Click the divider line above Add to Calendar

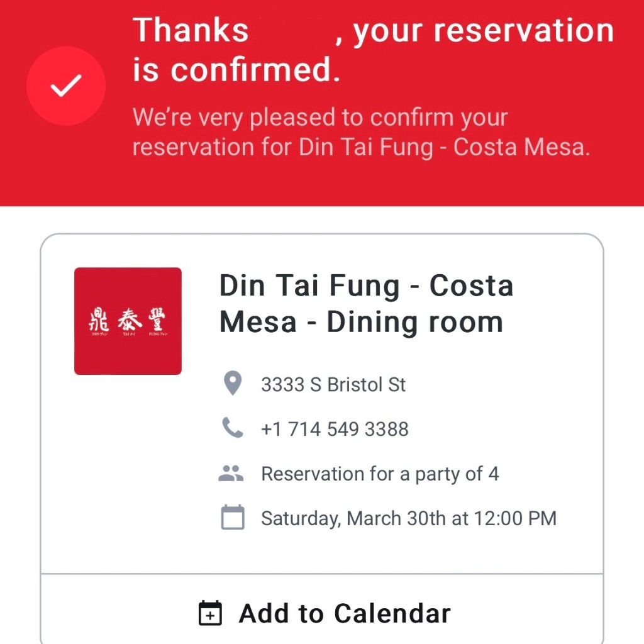pyautogui.click(x=322, y=574)
